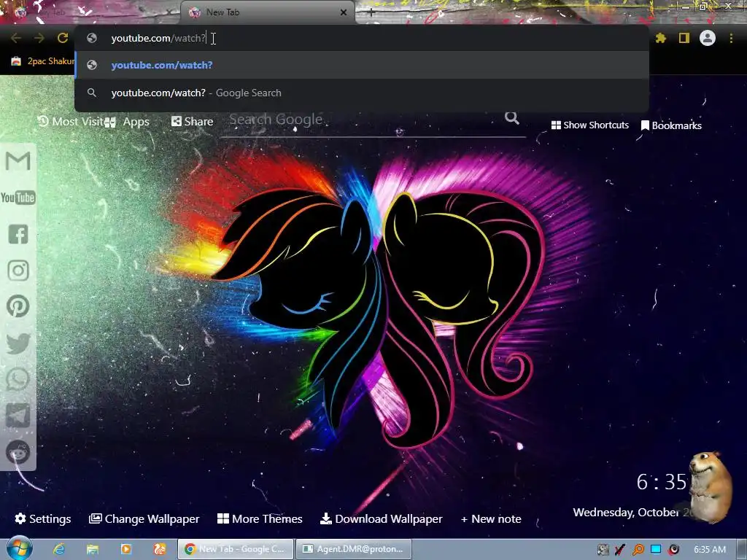Open Instagram from the sidebar
This screenshot has width=747, height=560.
click(x=18, y=270)
